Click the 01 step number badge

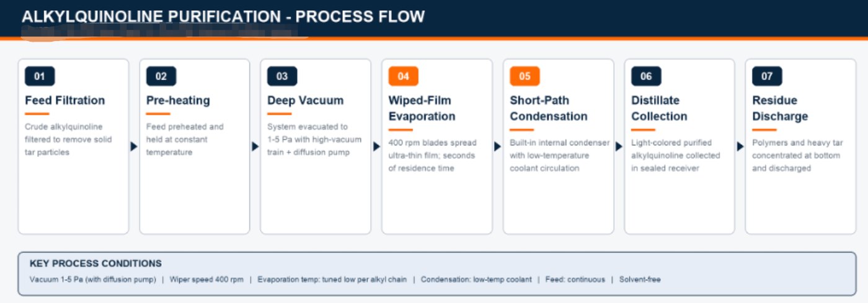40,76
